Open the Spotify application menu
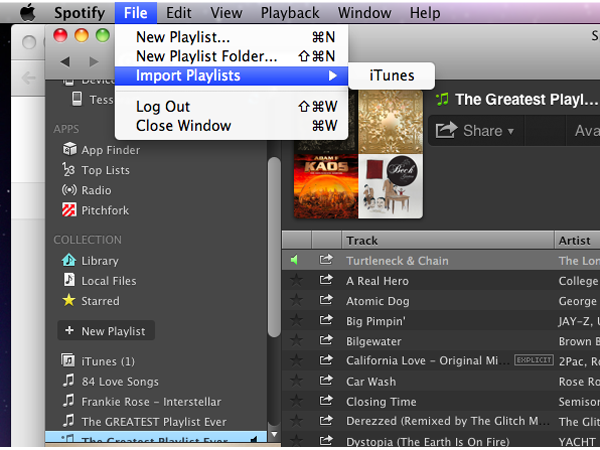This screenshot has height=450, width=600. 79,13
